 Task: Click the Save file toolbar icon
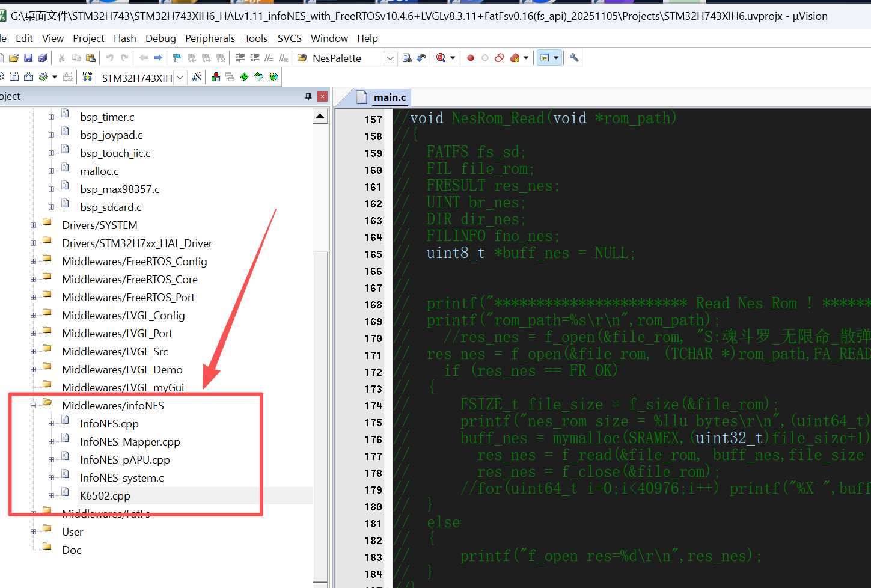click(28, 58)
